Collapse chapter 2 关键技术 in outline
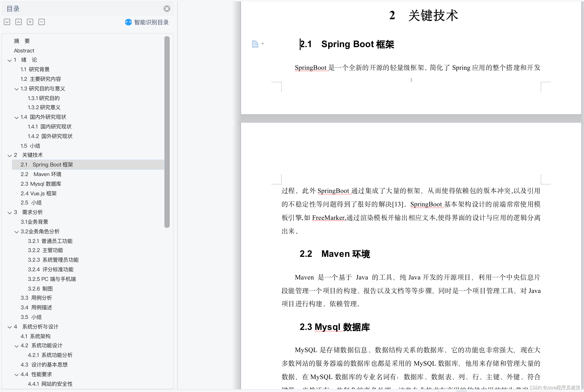The image size is (584, 392). pyautogui.click(x=9, y=156)
